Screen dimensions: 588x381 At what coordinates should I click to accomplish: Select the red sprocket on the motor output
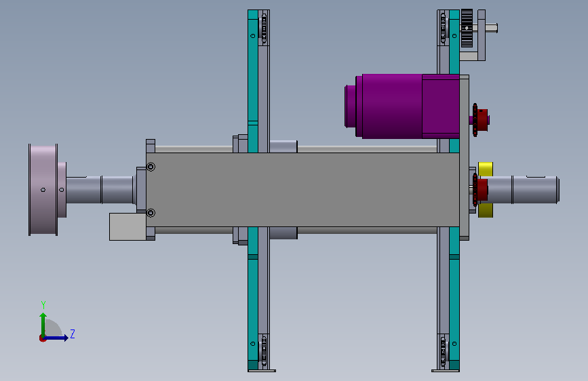coord(480,120)
